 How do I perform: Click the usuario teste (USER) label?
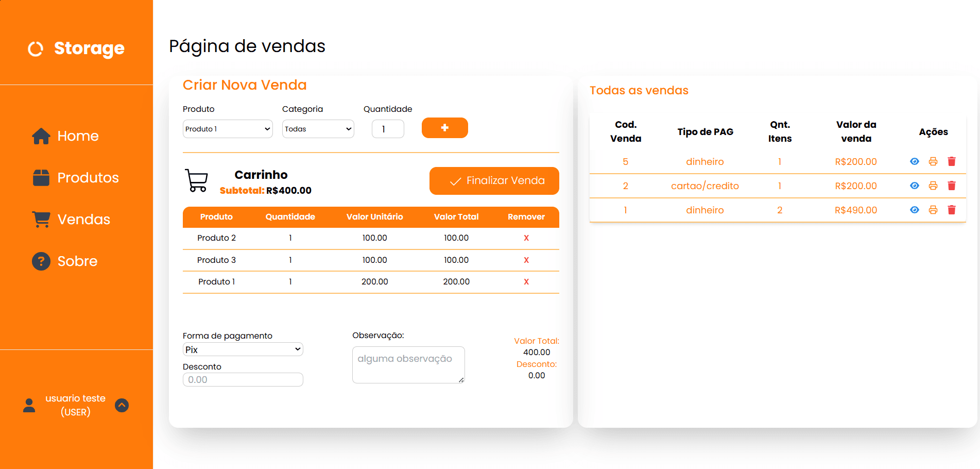(75, 405)
